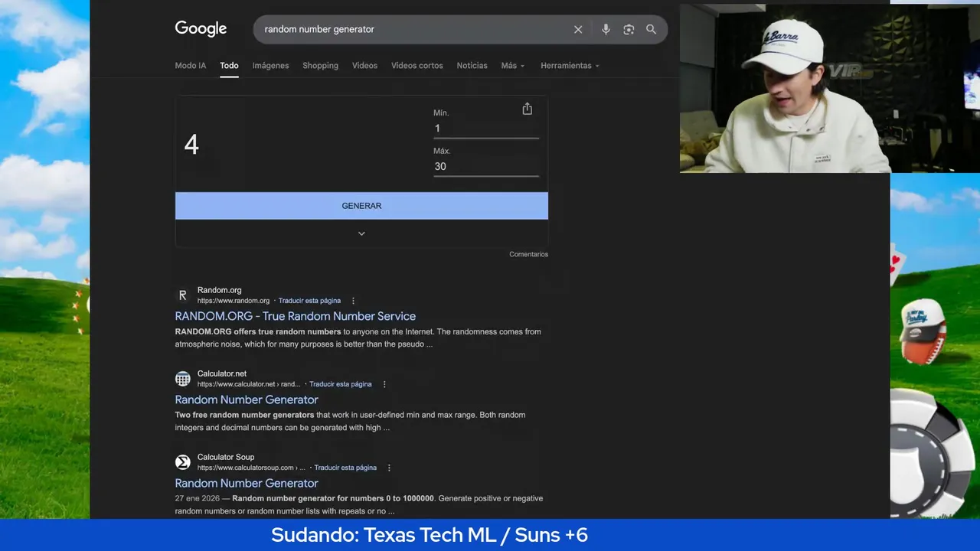Switch to the Noticias tab
This screenshot has height=551, width=980.
pos(472,66)
